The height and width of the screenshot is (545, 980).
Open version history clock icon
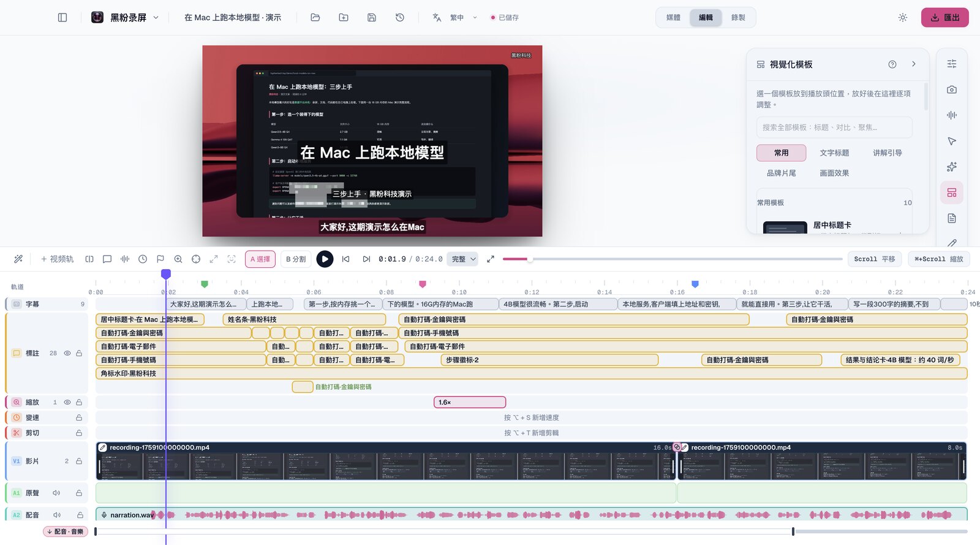point(400,18)
